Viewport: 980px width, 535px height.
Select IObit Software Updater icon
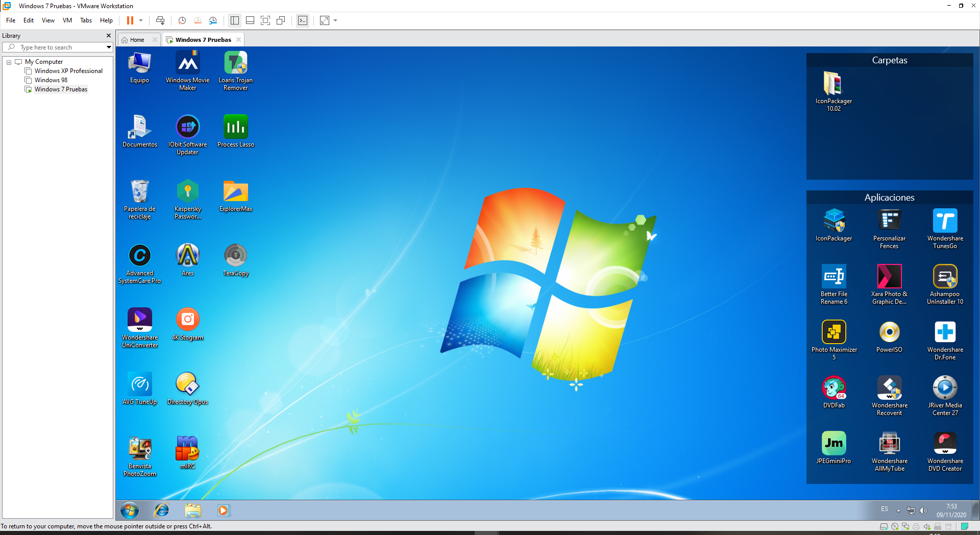coord(187,135)
